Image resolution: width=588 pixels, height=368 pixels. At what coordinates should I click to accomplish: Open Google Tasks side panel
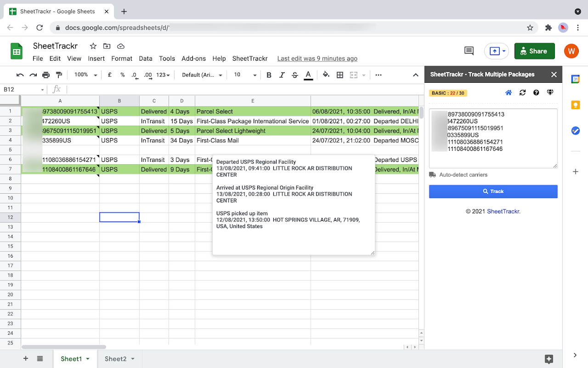point(575,131)
